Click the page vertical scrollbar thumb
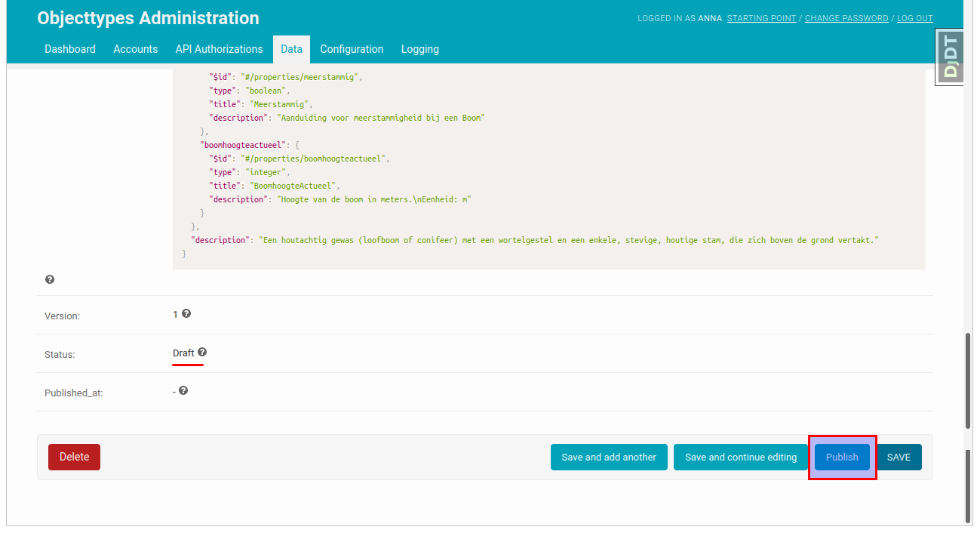This screenshot has width=980, height=533. coord(969,381)
